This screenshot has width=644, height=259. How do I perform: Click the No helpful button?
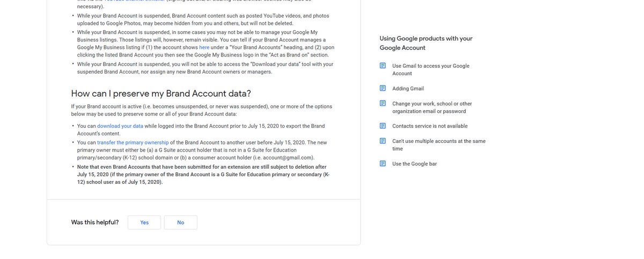pos(181,222)
